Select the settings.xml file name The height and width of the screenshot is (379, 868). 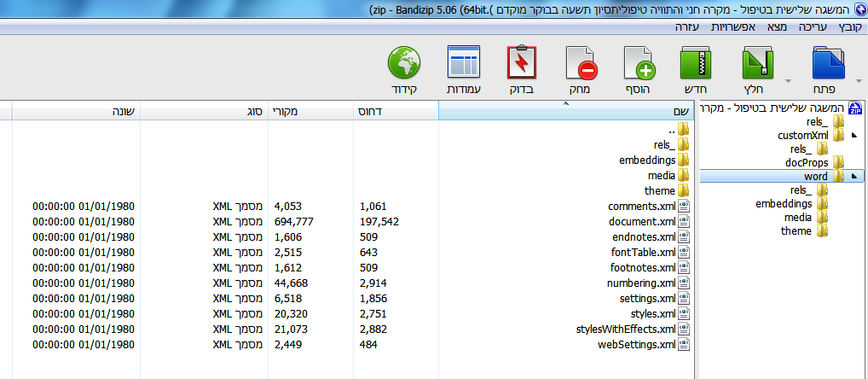[x=648, y=299]
